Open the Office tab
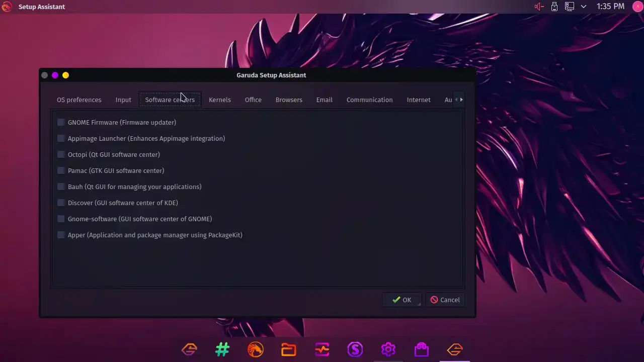The width and height of the screenshot is (644, 362). pos(253,100)
